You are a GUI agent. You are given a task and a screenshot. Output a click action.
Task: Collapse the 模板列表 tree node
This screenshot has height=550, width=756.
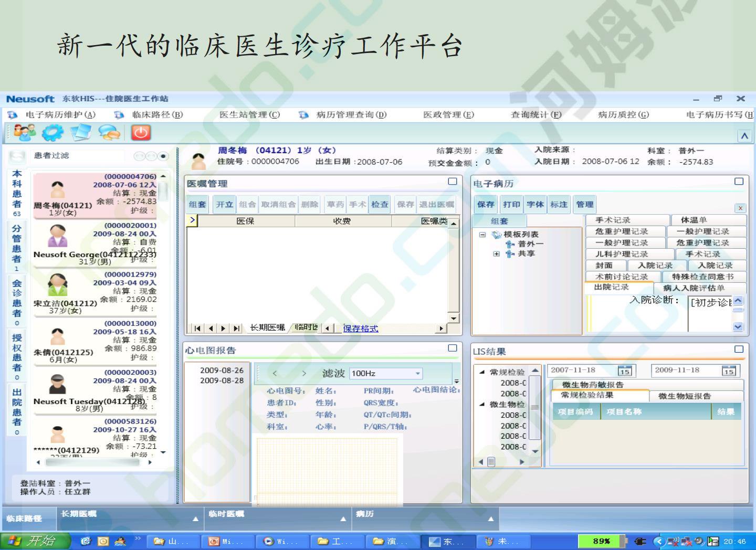coord(482,235)
